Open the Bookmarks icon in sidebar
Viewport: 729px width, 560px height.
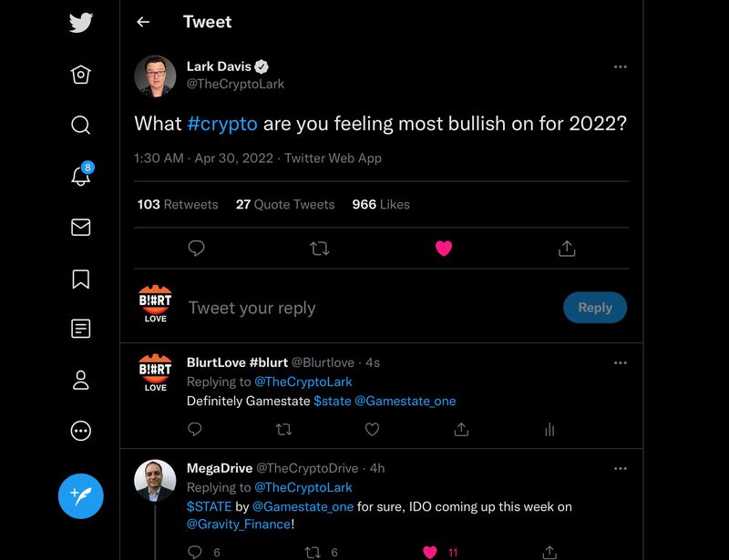click(81, 279)
